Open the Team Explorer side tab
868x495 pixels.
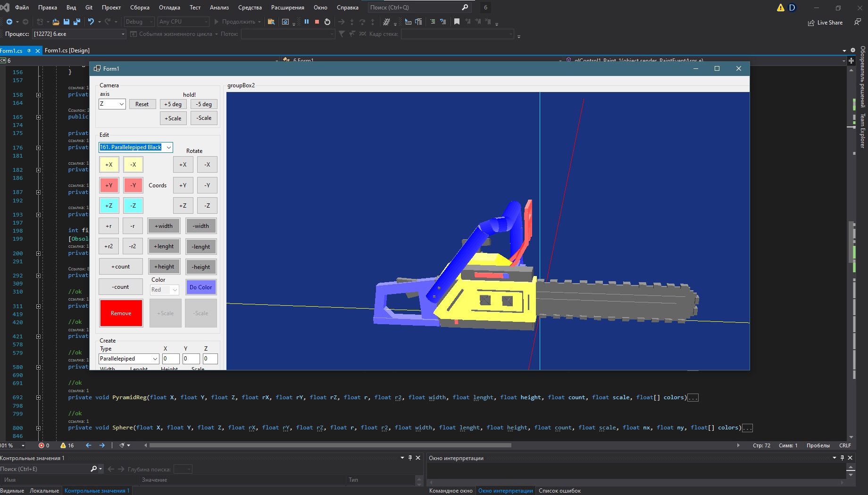(862, 131)
